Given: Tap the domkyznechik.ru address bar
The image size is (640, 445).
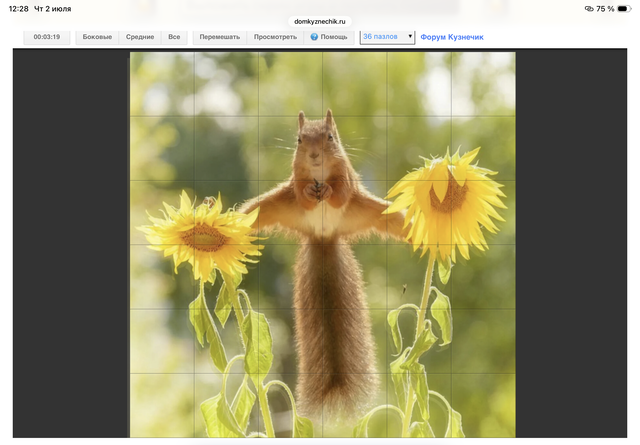Looking at the screenshot, I should coord(320,22).
